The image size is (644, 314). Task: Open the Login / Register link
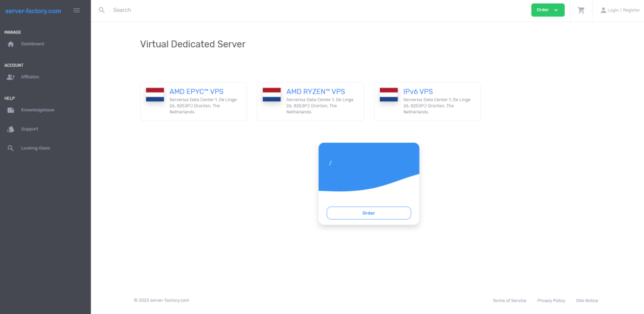click(x=623, y=10)
